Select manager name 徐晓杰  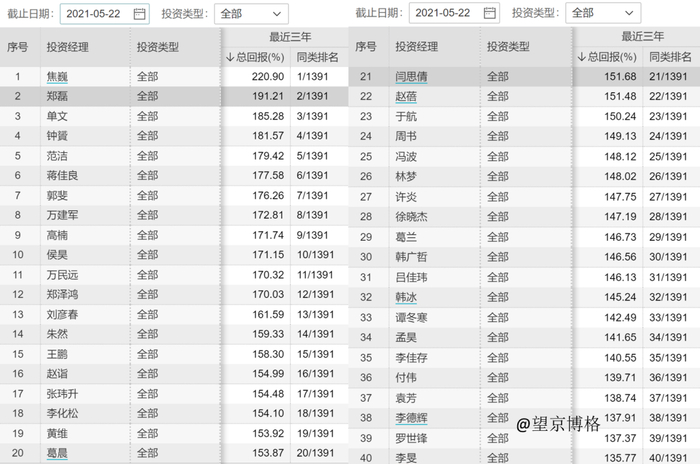(411, 217)
